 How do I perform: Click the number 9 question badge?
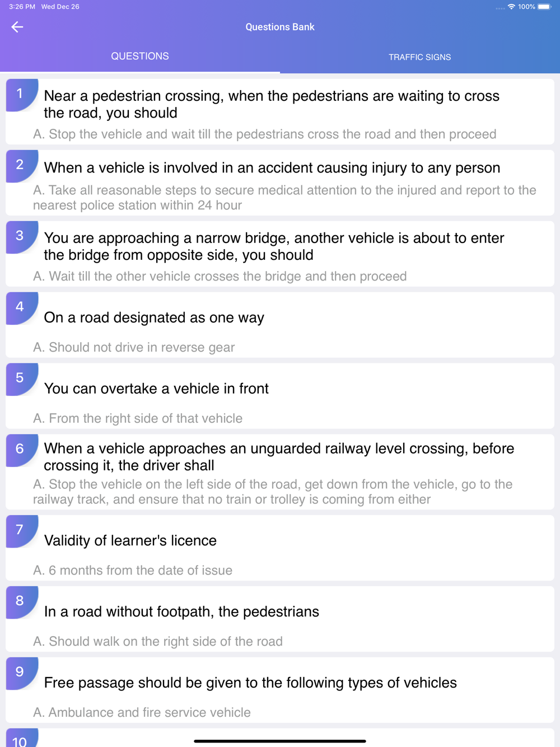click(x=22, y=674)
